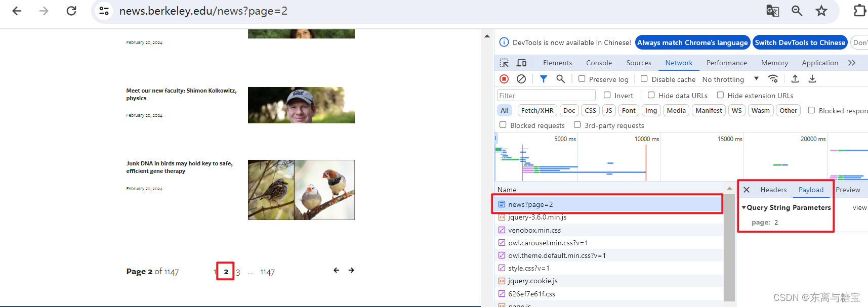
Task: Go to next page arrow in pagination
Action: (351, 271)
